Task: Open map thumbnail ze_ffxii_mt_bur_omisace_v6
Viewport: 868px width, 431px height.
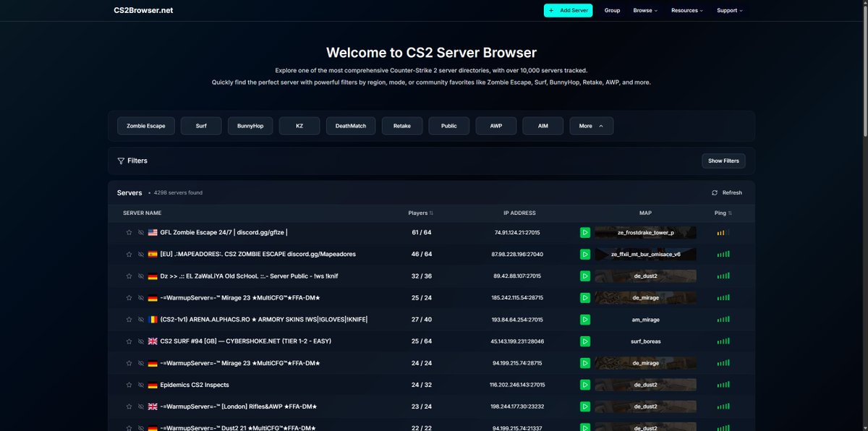Action: (x=646, y=255)
